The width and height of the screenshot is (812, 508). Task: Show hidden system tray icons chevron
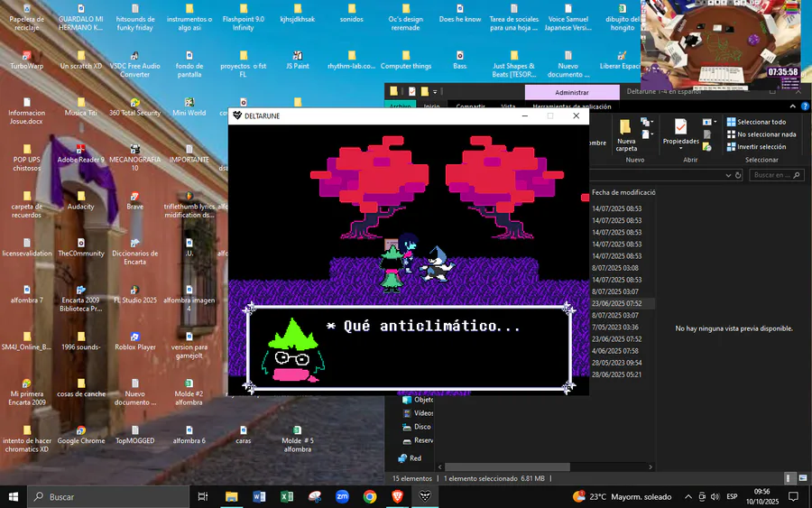[687, 496]
